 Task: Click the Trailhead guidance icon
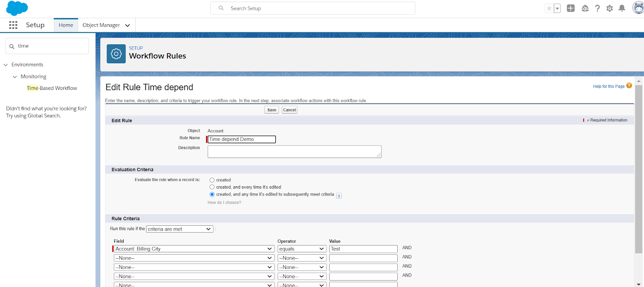[x=585, y=8]
